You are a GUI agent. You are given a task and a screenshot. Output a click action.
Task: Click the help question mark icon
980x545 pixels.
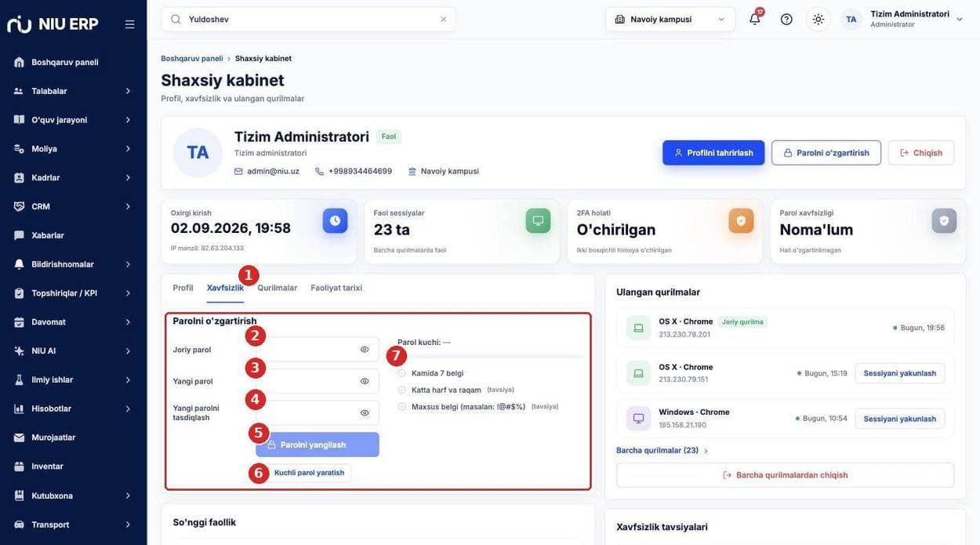786,19
